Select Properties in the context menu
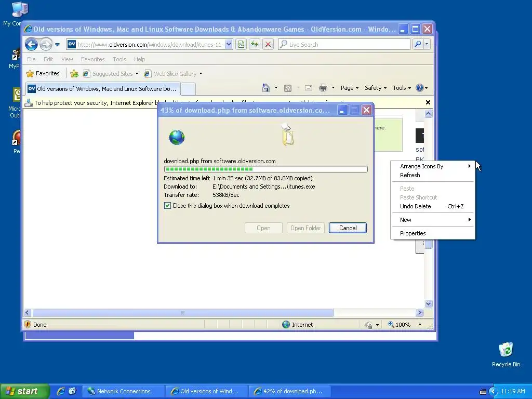The image size is (532, 399). point(433,233)
